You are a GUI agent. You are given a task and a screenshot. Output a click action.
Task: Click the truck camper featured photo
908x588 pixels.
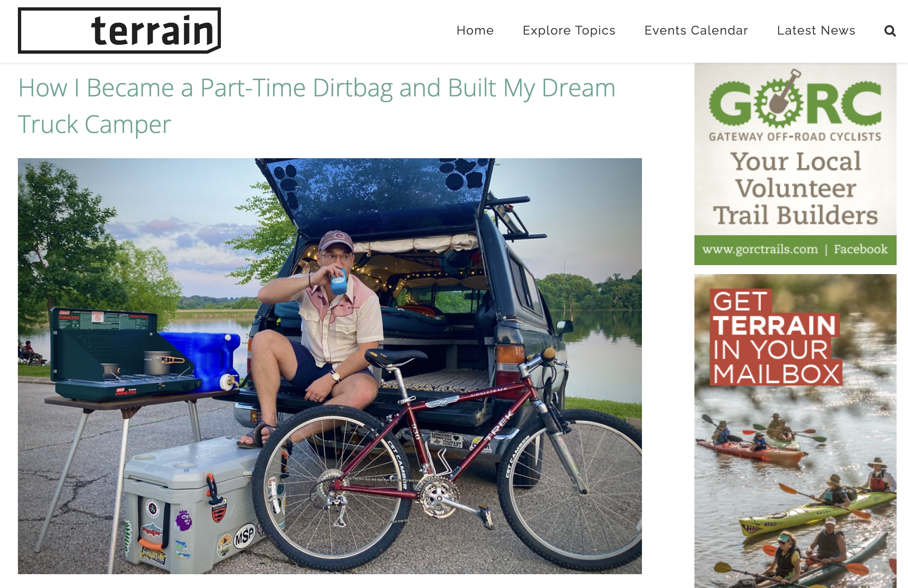(330, 366)
